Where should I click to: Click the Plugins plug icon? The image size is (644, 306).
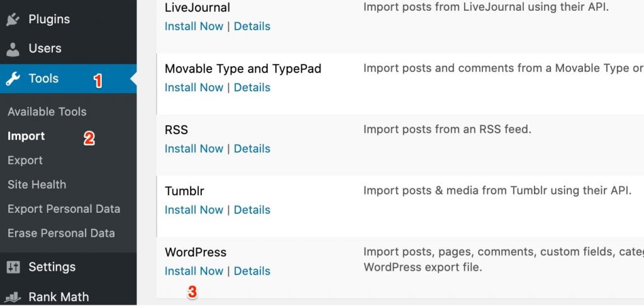pos(13,20)
